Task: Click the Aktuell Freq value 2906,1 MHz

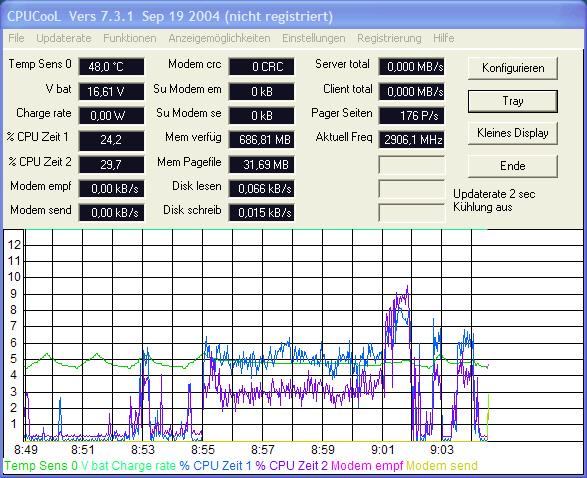Action: pos(411,140)
